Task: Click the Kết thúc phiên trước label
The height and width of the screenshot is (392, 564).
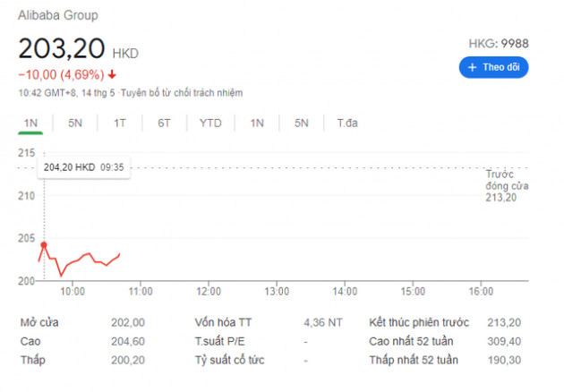Action: pos(419,322)
